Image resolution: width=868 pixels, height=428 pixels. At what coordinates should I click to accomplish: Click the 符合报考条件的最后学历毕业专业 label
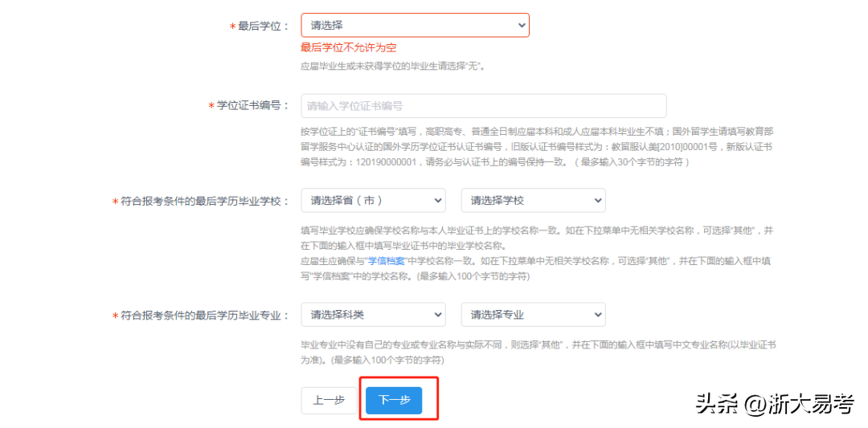pos(204,315)
